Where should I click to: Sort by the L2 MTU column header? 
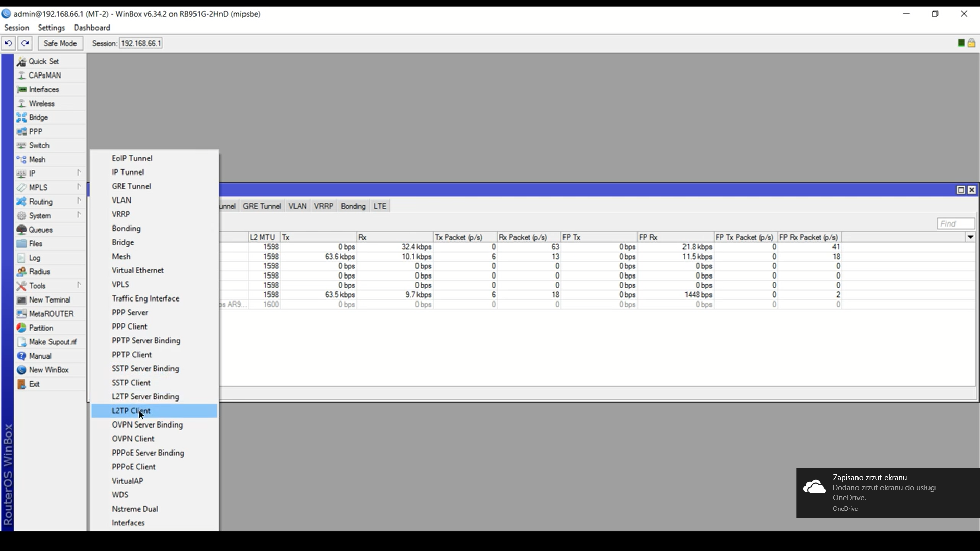(x=264, y=237)
